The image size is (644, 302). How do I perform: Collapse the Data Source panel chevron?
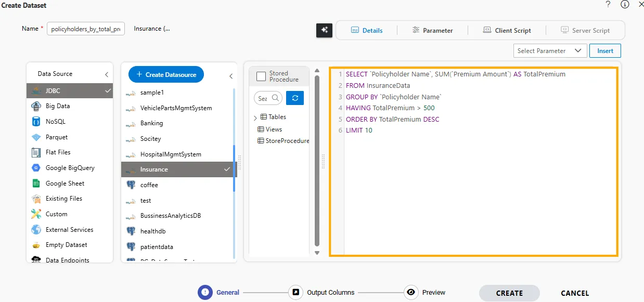pos(107,75)
